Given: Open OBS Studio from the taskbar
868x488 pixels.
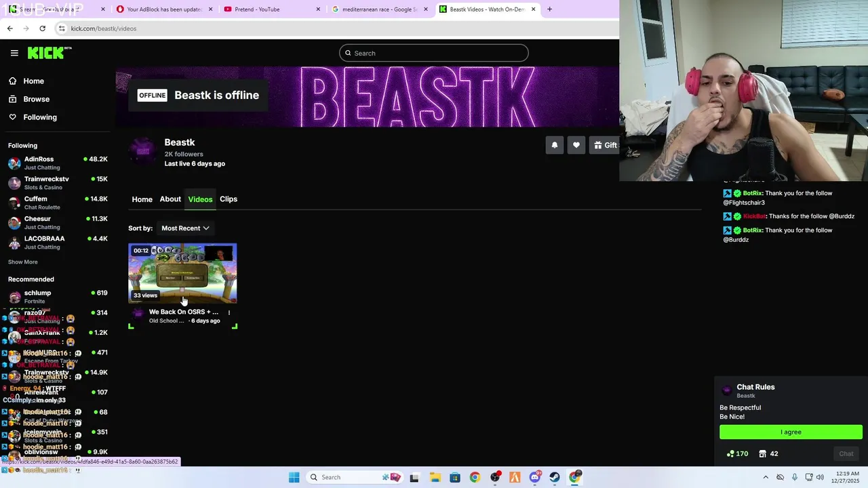Looking at the screenshot, I should click(x=495, y=477).
